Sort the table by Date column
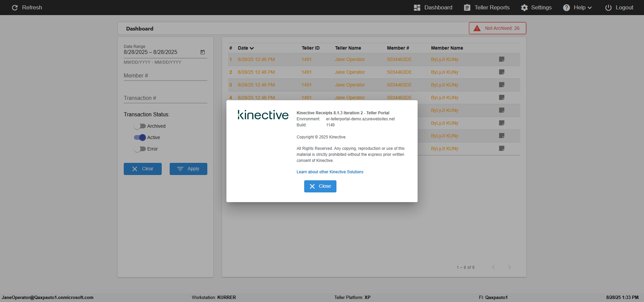644x302 pixels. click(246, 48)
